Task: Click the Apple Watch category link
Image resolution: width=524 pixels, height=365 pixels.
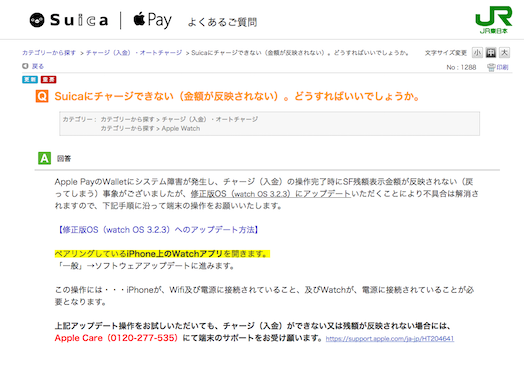Action: [x=181, y=128]
